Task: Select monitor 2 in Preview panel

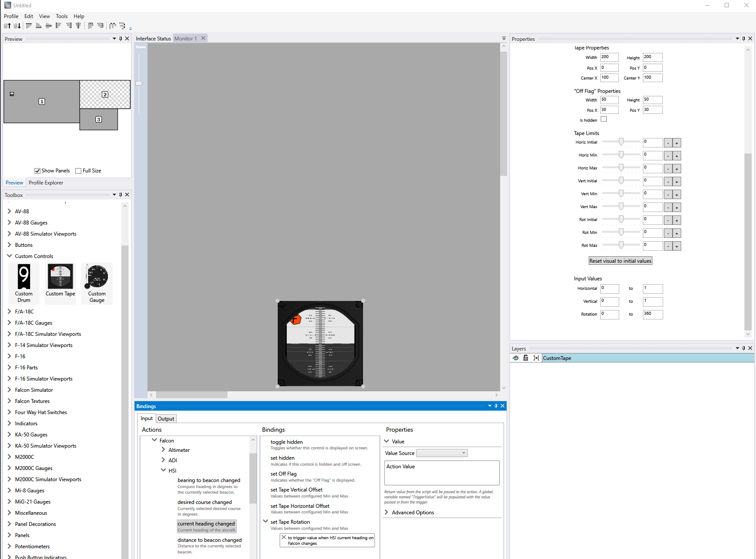Action: pyautogui.click(x=105, y=94)
